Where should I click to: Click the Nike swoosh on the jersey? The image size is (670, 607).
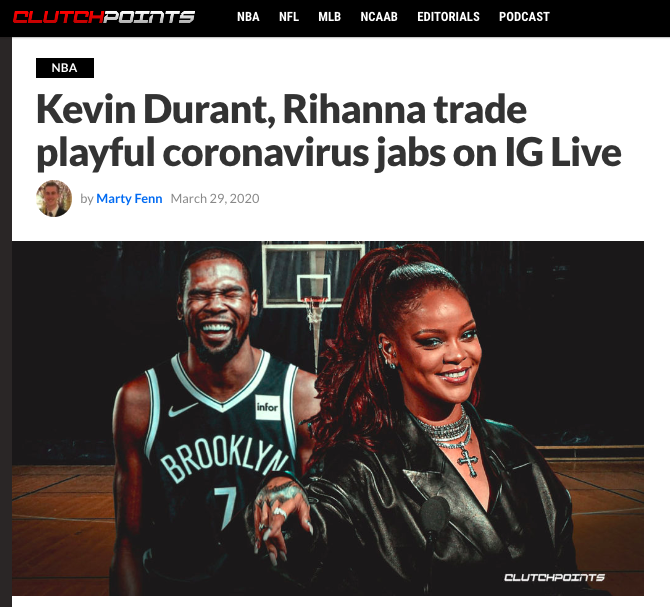(x=182, y=410)
